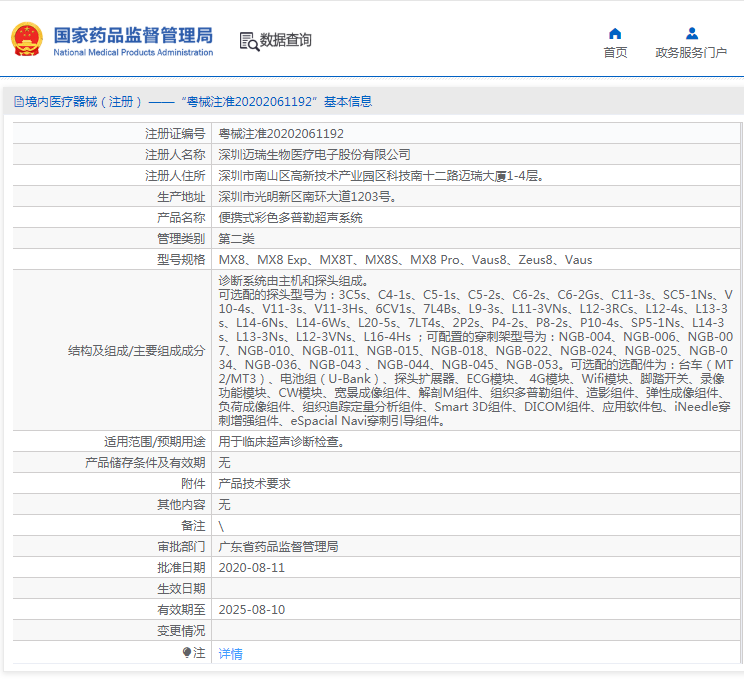The width and height of the screenshot is (744, 680).
Task: Click expiry date 2025-08-10
Action: (251, 610)
